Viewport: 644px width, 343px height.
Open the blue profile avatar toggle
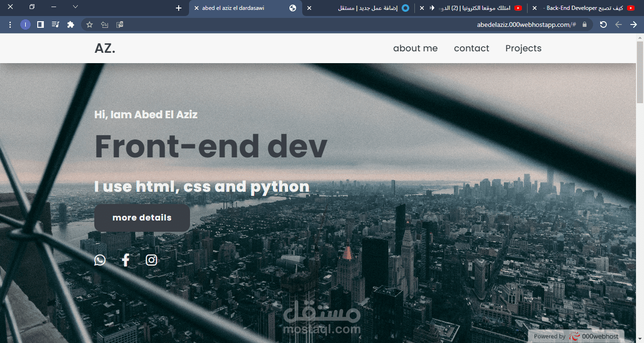click(x=25, y=24)
